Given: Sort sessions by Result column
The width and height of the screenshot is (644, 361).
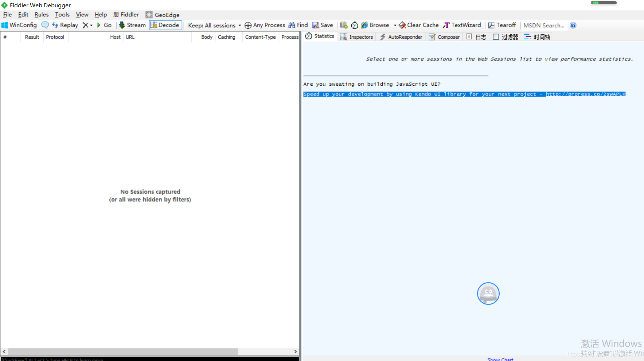Looking at the screenshot, I should click(x=32, y=37).
